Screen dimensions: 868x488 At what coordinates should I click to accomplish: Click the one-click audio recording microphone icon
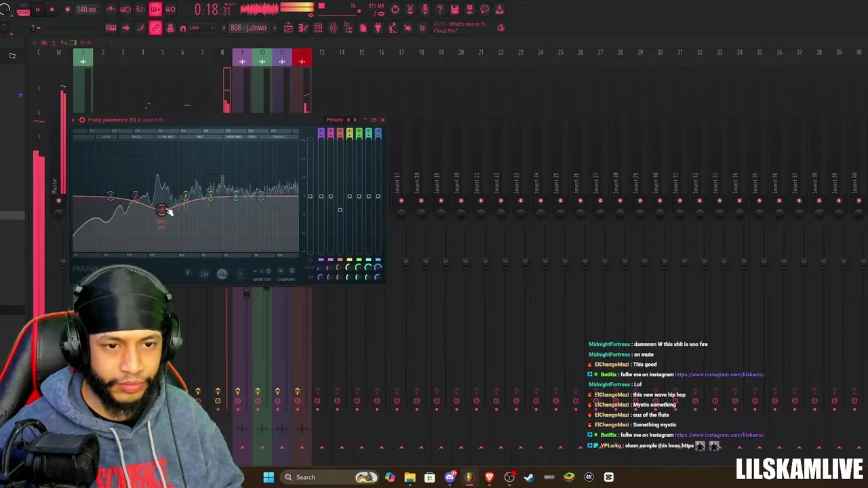point(425,9)
